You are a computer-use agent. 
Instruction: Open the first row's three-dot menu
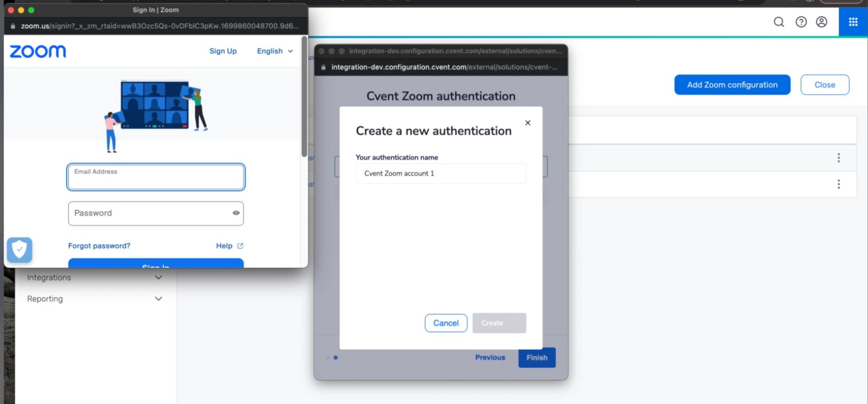tap(839, 158)
